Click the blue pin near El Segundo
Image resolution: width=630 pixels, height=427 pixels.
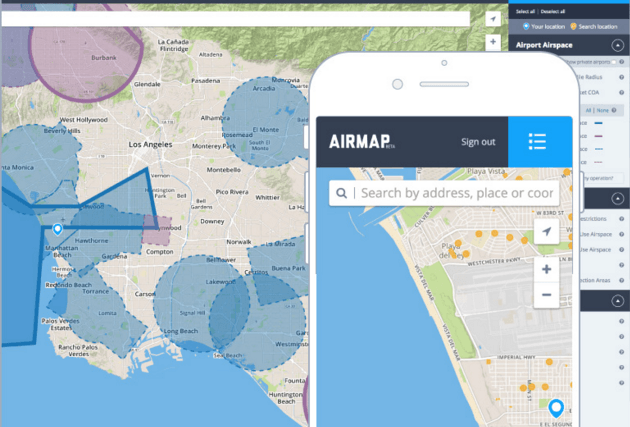tap(556, 407)
